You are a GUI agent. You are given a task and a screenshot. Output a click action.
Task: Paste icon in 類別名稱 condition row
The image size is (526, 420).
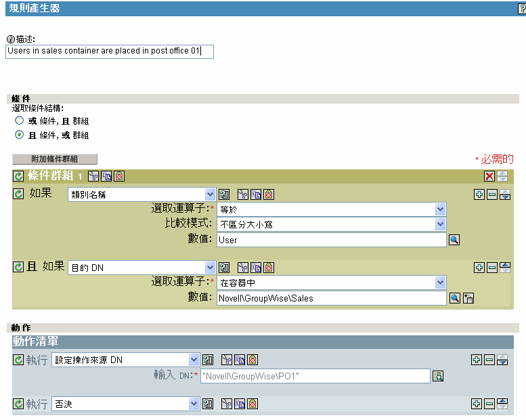pyautogui.click(x=269, y=194)
